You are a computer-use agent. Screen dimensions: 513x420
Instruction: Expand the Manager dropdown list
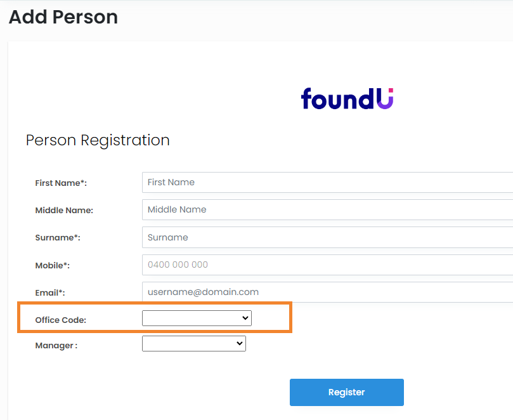coord(193,344)
